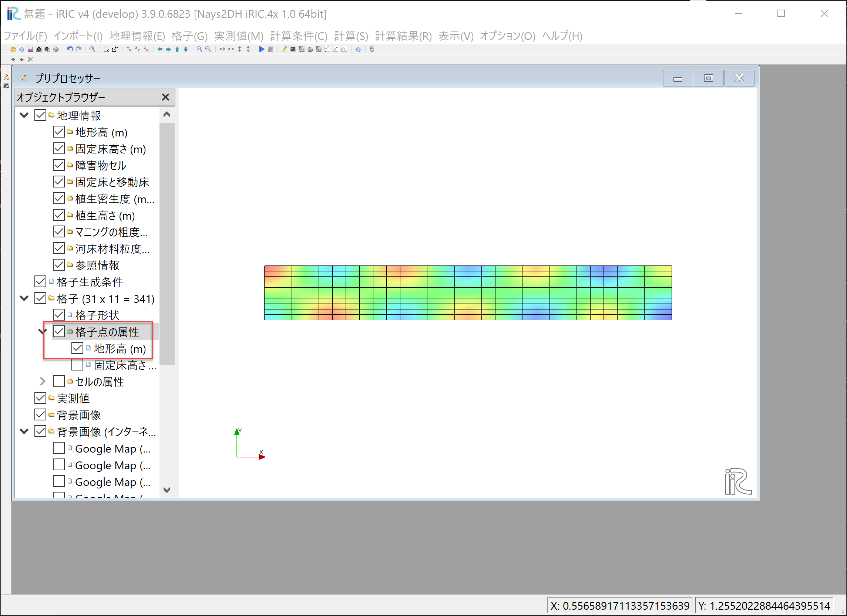
Task: Enable the 固定床高さ grid attribute checkbox
Action: point(77,365)
